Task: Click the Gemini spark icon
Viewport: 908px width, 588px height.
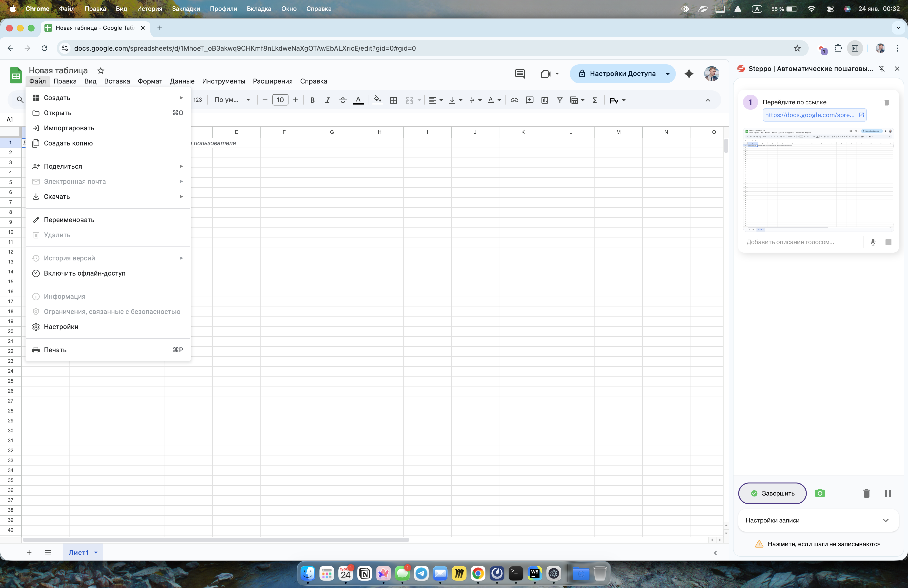Action: pyautogui.click(x=689, y=74)
